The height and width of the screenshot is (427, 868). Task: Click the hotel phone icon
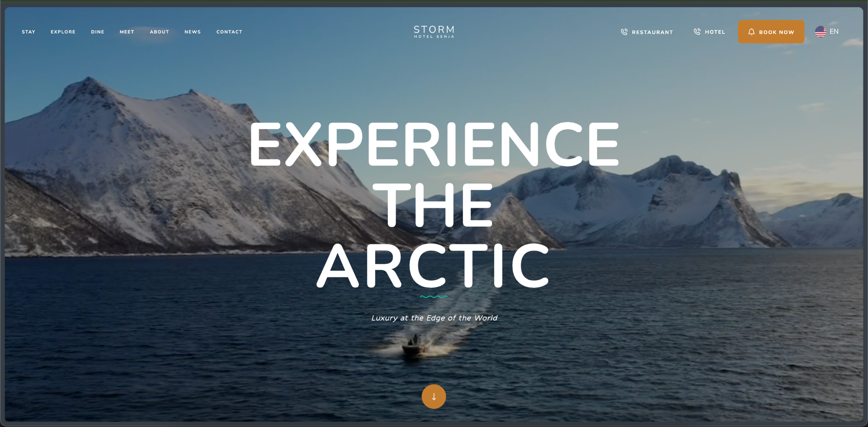click(x=697, y=31)
